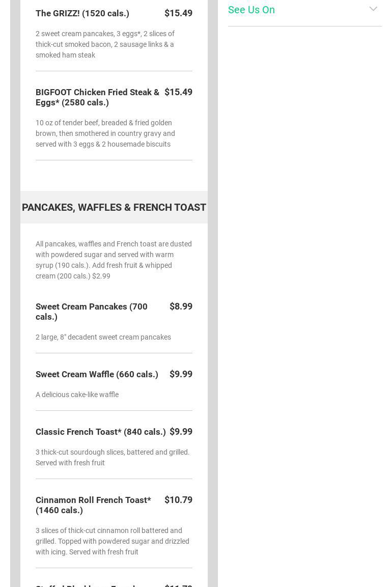Select The GRIZZ! menu item title
Viewport: 392px width, 587px height.
tap(82, 13)
